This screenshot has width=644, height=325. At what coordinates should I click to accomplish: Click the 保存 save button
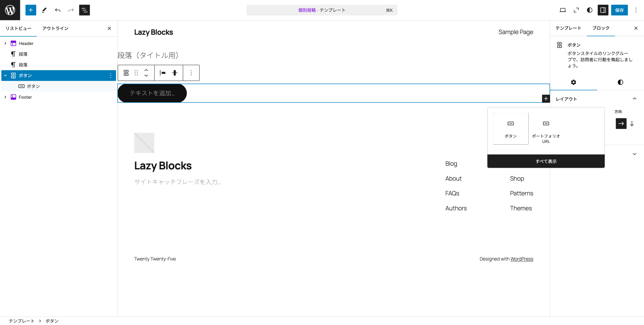pyautogui.click(x=620, y=10)
